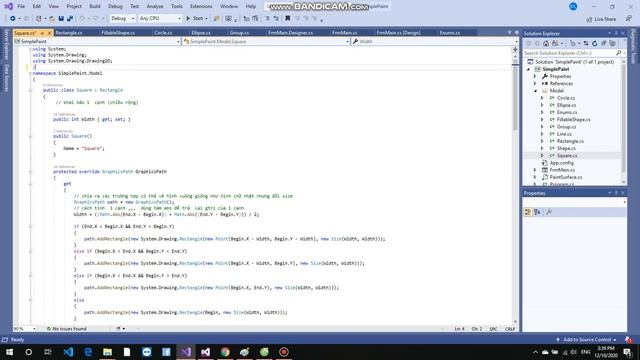Open Chrome from the taskbar
This screenshot has height=360, width=640.
click(x=225, y=352)
